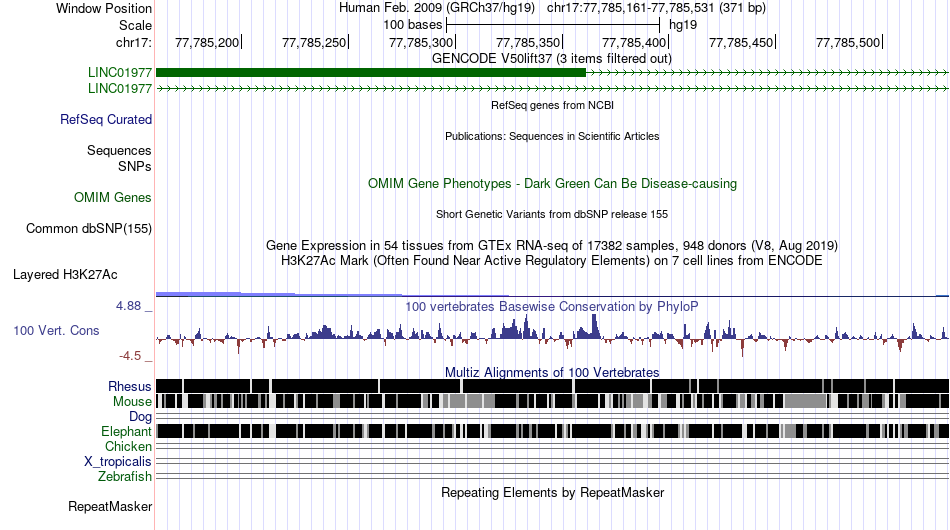Open 100 vertebrates Basewise Conservation title
The width and height of the screenshot is (950, 530).
click(x=552, y=306)
